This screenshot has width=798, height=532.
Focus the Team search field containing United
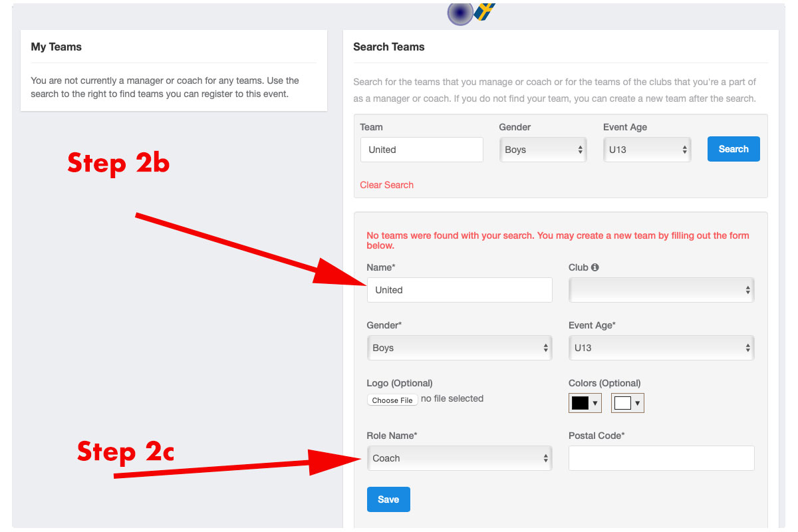click(422, 150)
